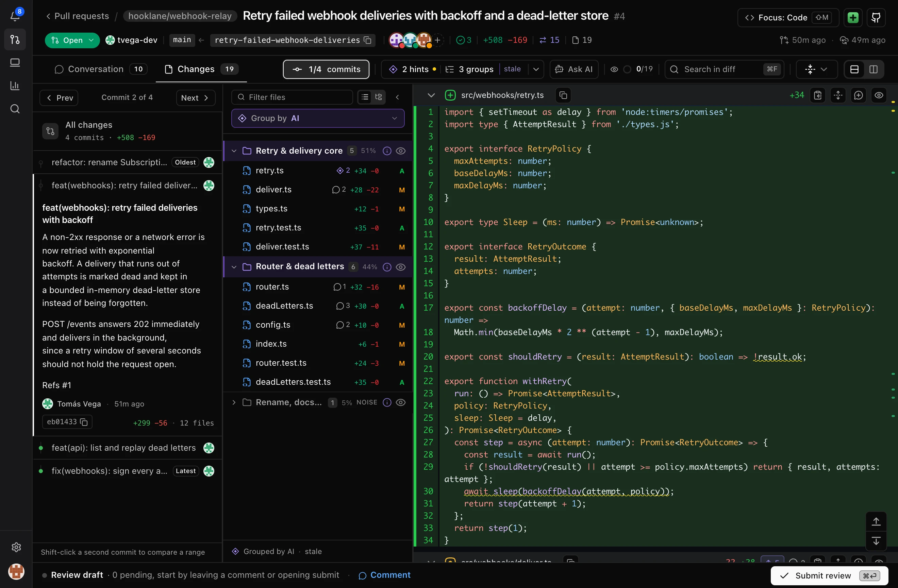The width and height of the screenshot is (898, 588).
Task: Open the analytics bar chart sidebar icon
Action: [x=15, y=86]
